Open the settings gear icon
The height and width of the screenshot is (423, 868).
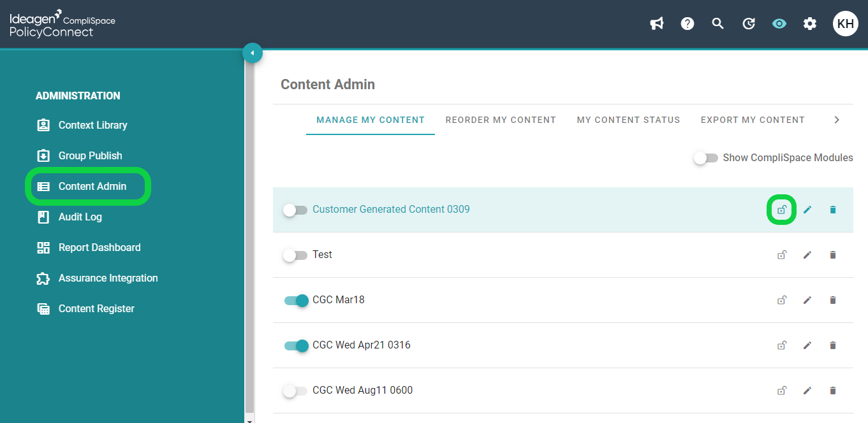tap(810, 24)
